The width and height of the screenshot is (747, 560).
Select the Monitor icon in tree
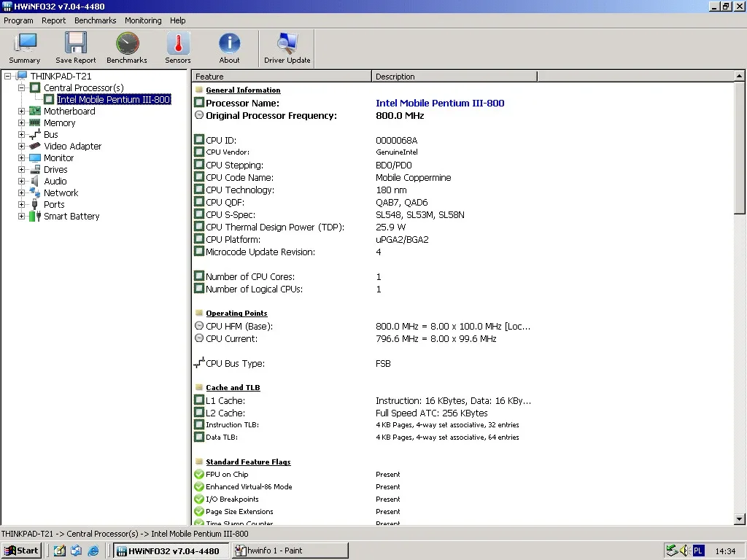pyautogui.click(x=35, y=157)
